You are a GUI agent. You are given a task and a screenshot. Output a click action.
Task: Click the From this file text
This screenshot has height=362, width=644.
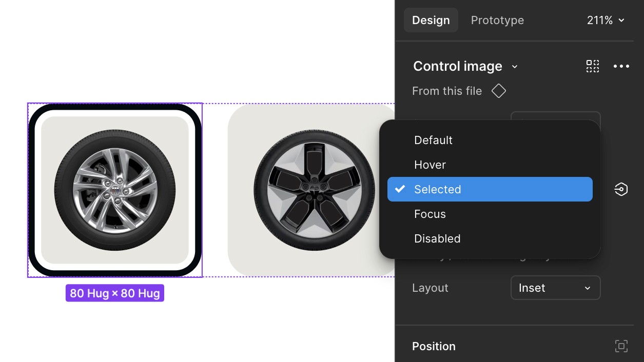point(447,91)
